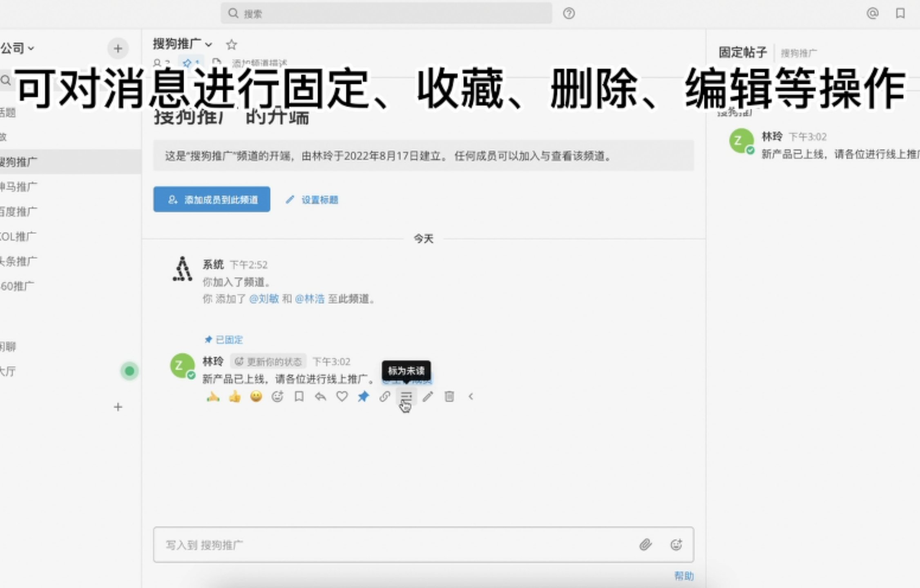The height and width of the screenshot is (588, 920).
Task: Click 设置标题 link
Action: (312, 200)
